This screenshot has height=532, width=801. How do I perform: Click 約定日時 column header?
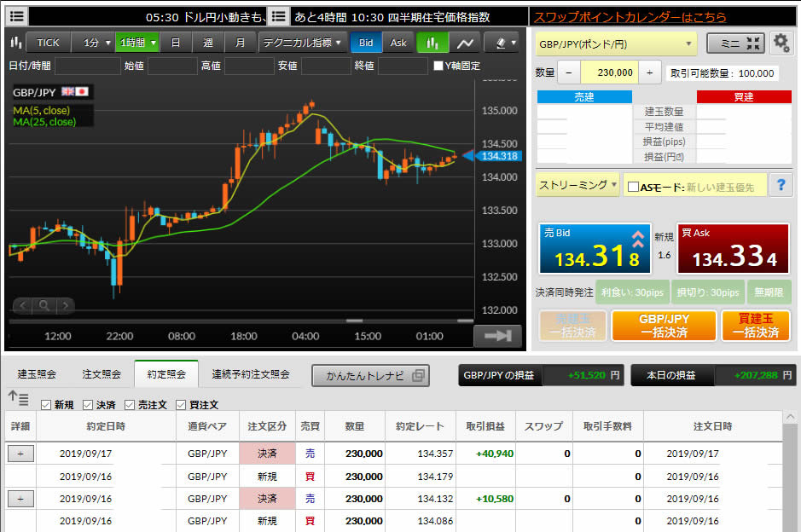tap(106, 426)
